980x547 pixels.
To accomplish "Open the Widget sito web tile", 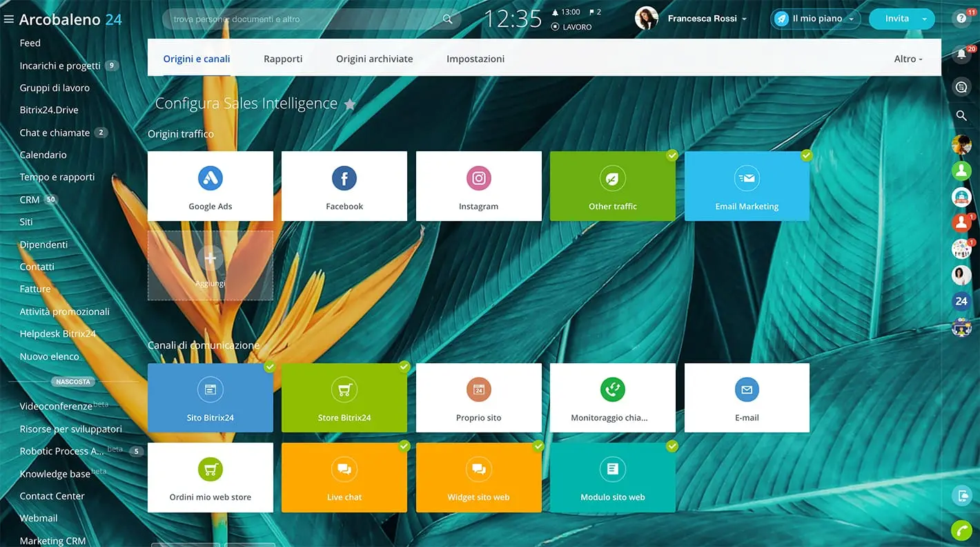I will [x=478, y=477].
